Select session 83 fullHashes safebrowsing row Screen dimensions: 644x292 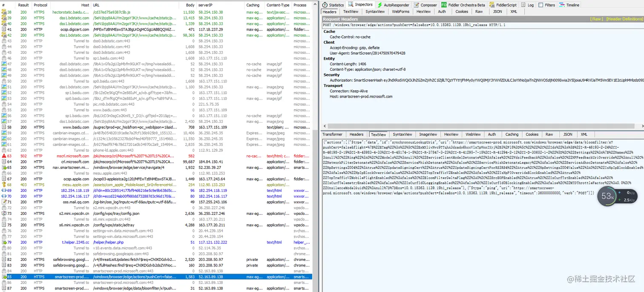(156, 265)
